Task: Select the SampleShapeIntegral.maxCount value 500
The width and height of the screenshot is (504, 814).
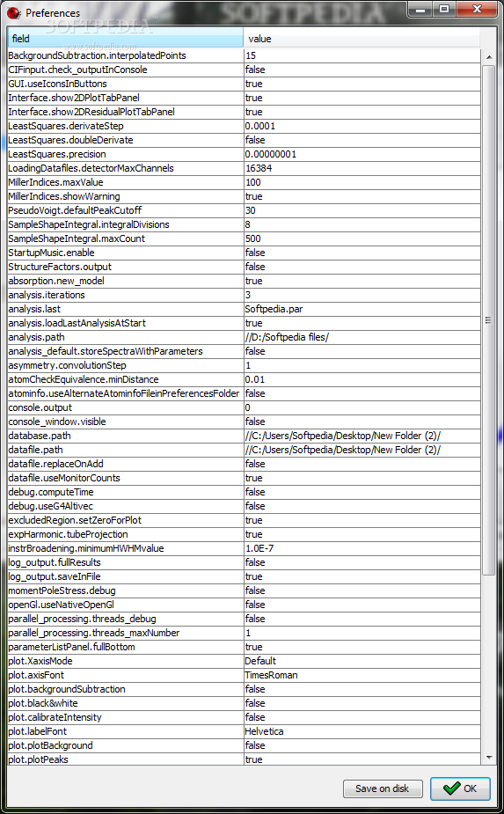Action: point(362,238)
